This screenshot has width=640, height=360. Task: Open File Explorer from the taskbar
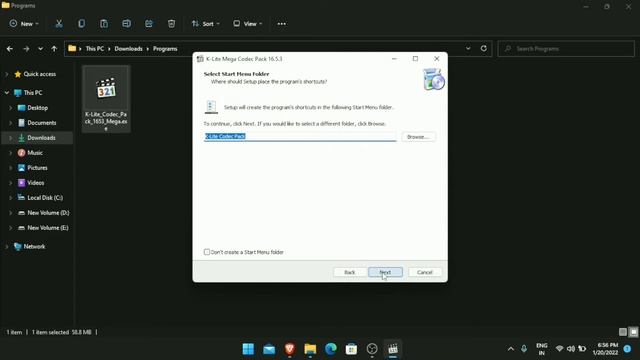(310, 349)
